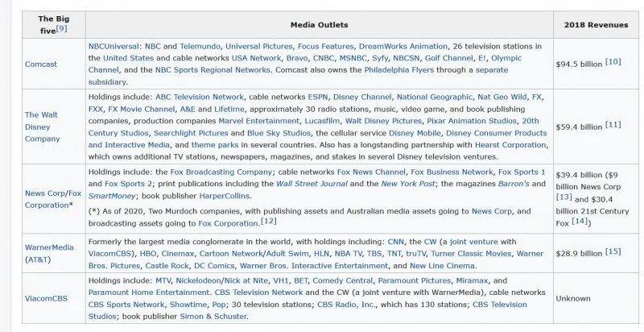Image resolution: width=644 pixels, height=332 pixels.
Task: Open News Corp/Fox Corporation row header link
Action: point(53,199)
